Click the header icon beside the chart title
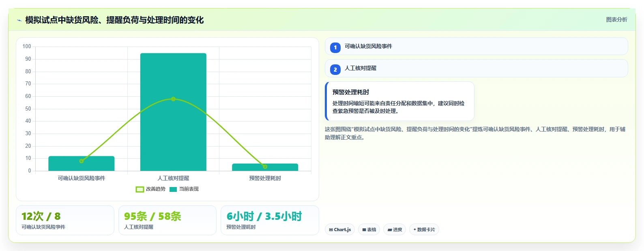Image resolution: width=644 pixels, height=251 pixels. tap(19, 20)
